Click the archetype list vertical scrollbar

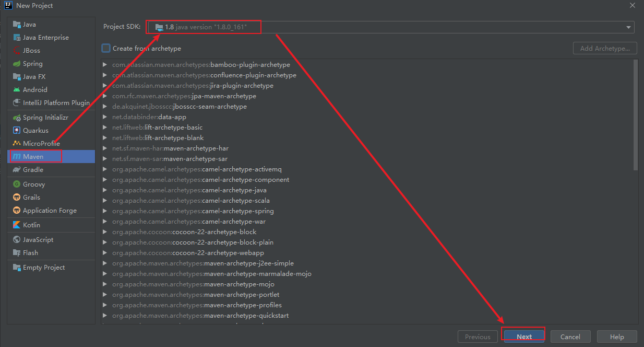click(x=635, y=115)
